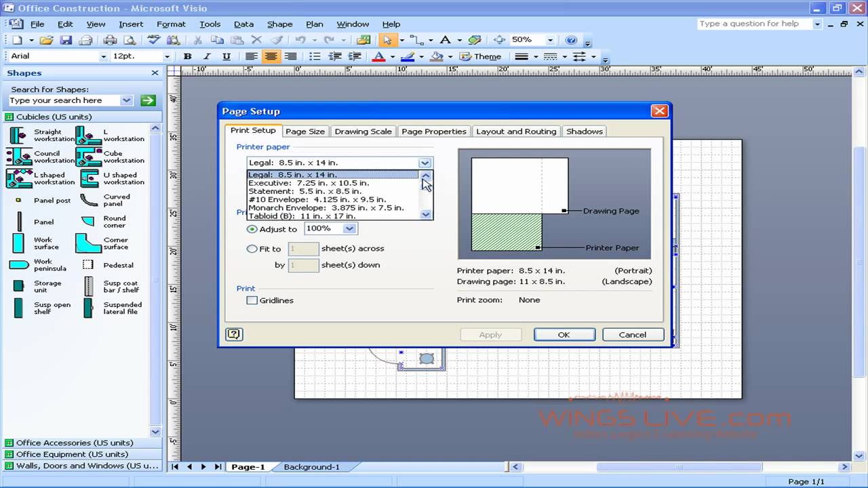The height and width of the screenshot is (488, 868).
Task: Click the Cut scissors icon
Action: click(x=197, y=40)
